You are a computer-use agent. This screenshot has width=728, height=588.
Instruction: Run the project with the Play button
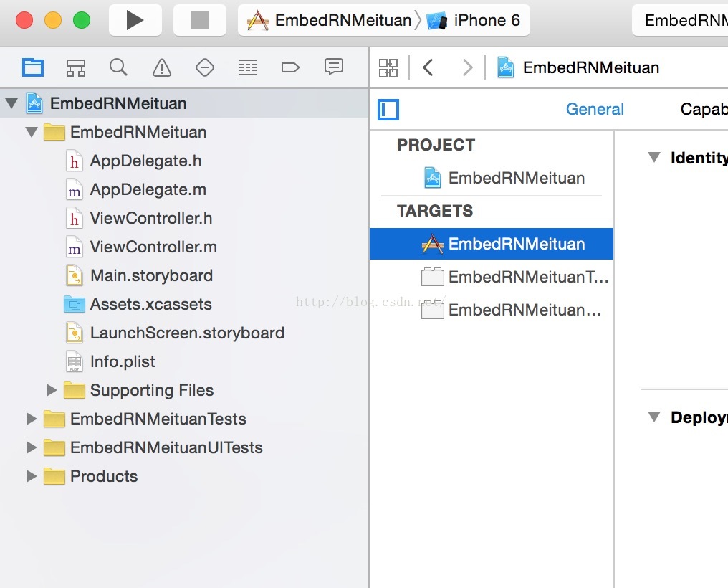[135, 20]
